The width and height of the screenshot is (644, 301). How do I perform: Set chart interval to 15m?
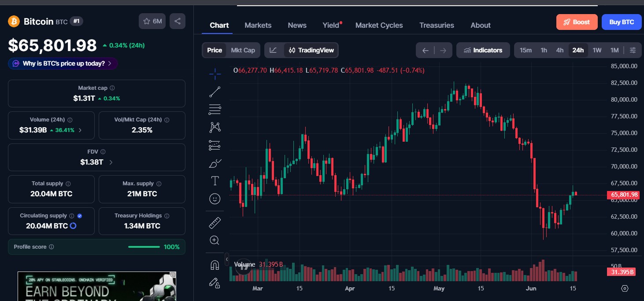[x=526, y=50]
